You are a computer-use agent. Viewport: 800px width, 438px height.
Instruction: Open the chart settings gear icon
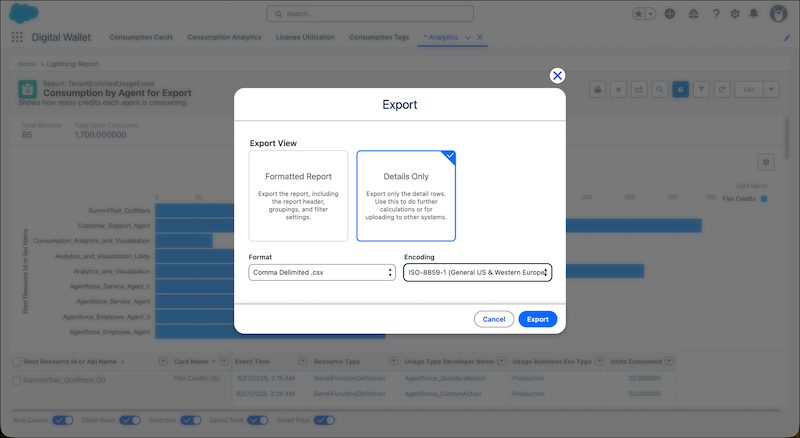pos(766,162)
